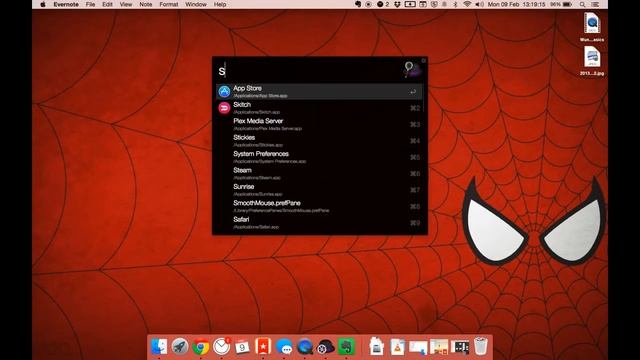This screenshot has height=360, width=640.
Task: Open the Wi-Fi status menu
Action: 467,4
